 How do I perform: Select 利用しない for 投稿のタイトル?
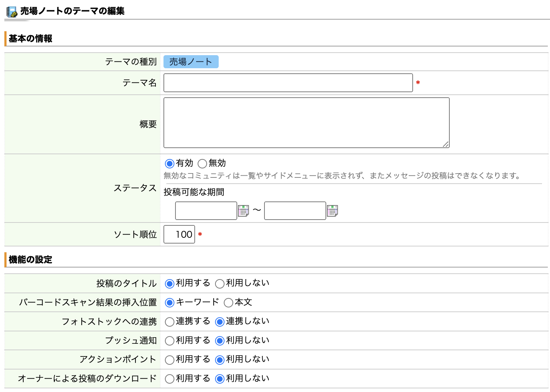tap(220, 284)
